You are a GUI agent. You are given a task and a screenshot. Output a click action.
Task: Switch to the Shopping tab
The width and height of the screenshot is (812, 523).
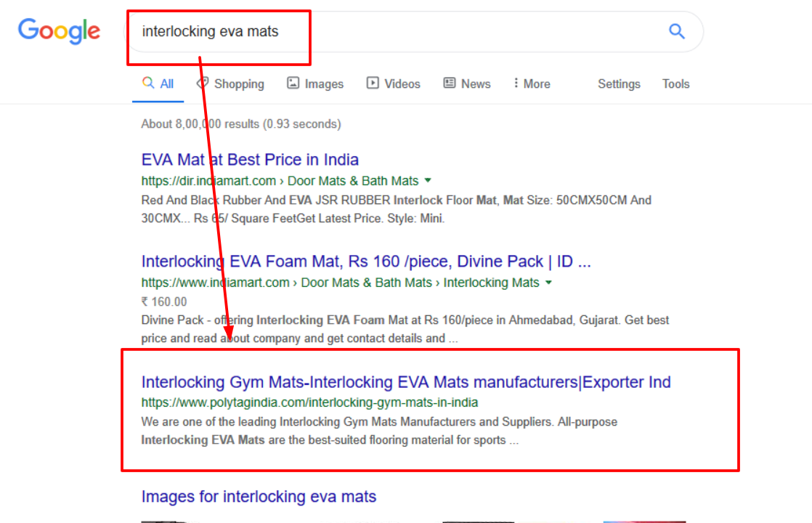tap(230, 84)
